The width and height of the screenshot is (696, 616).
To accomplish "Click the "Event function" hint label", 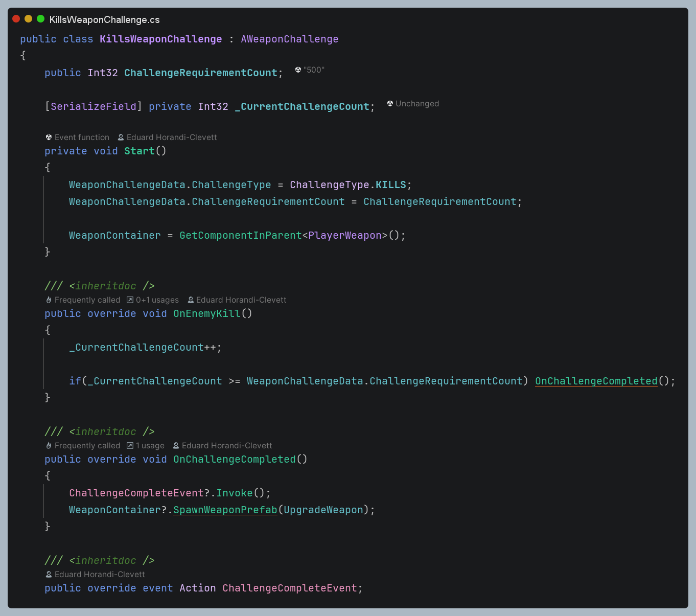I will 82,138.
